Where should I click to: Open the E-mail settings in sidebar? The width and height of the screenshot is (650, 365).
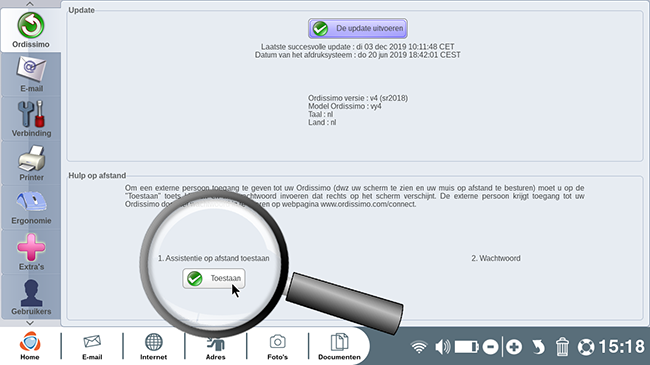tap(31, 74)
